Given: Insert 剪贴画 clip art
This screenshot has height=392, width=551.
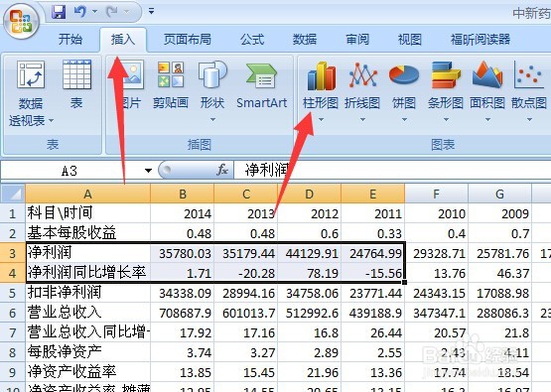Looking at the screenshot, I should [171, 84].
